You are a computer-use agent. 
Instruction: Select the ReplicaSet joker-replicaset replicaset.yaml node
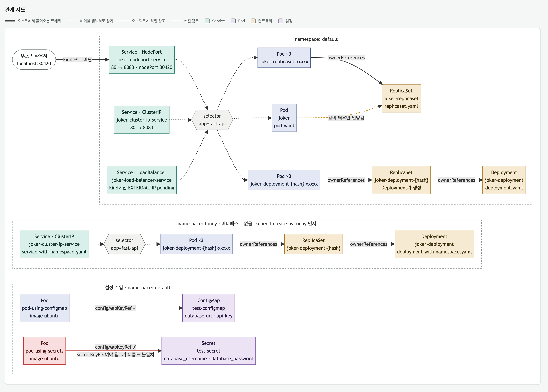(401, 98)
